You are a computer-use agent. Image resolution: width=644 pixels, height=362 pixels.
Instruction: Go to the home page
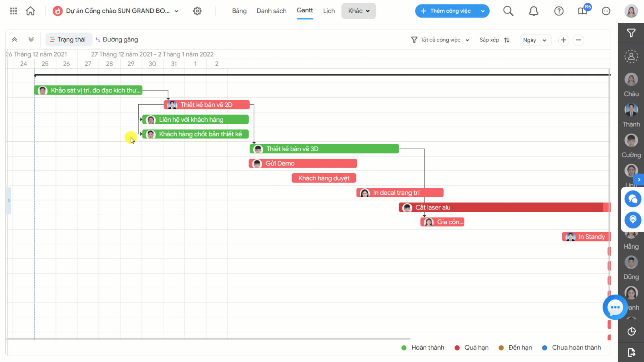tap(30, 11)
